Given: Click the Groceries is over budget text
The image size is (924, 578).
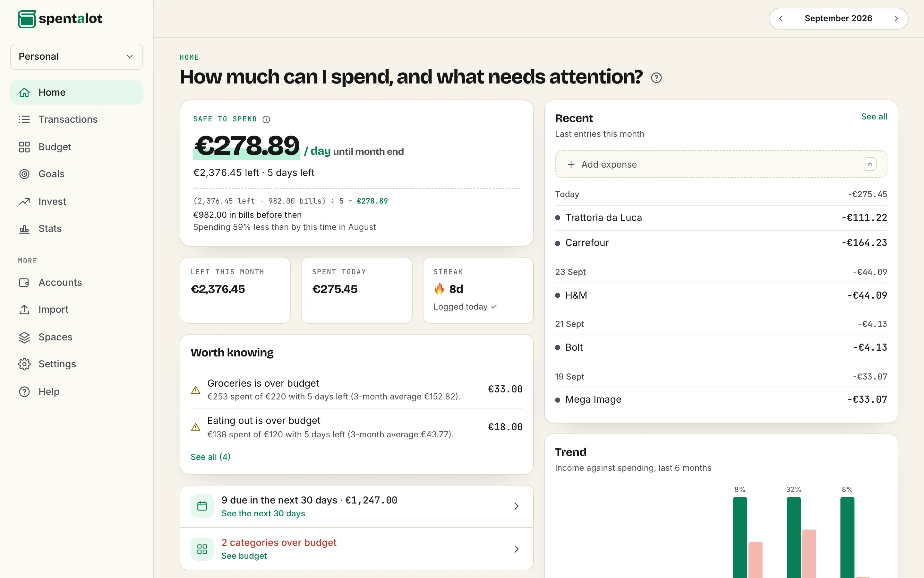Looking at the screenshot, I should coord(263,383).
